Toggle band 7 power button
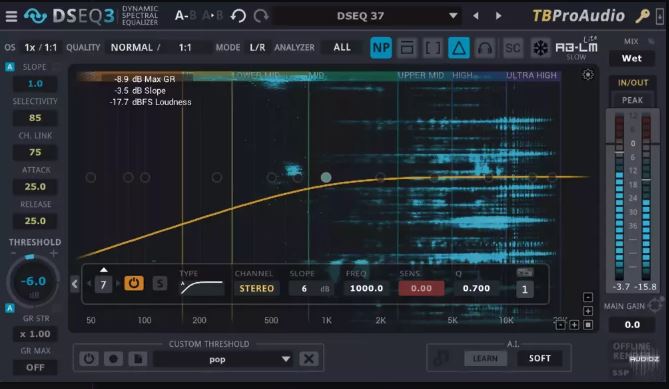 pos(134,283)
